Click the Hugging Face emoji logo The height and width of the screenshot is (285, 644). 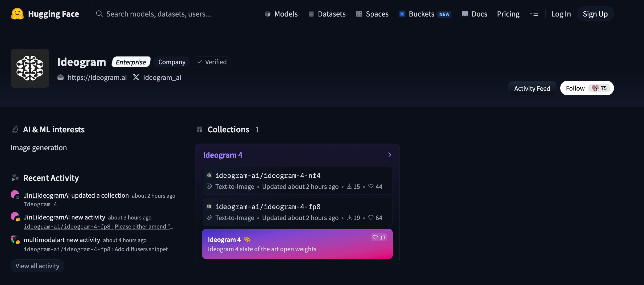click(x=17, y=14)
